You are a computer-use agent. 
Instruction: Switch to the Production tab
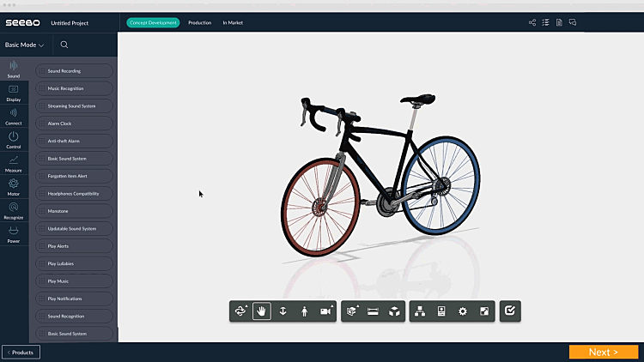[x=199, y=22]
